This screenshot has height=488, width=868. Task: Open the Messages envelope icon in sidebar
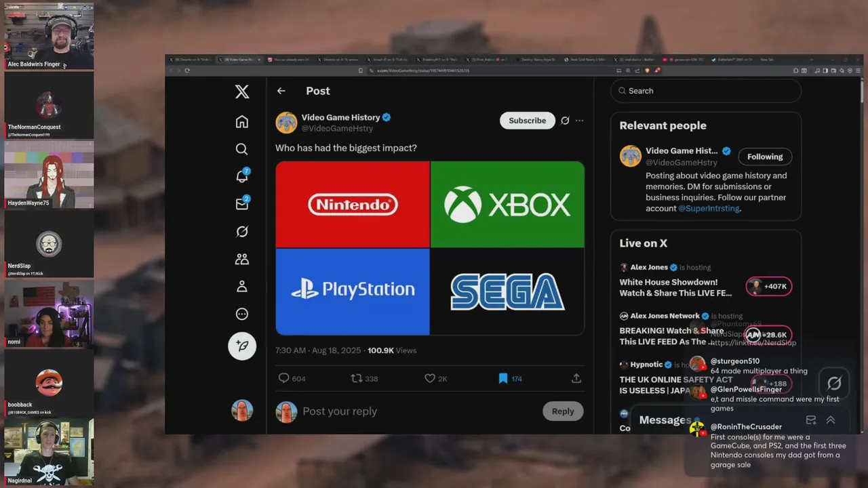(242, 203)
